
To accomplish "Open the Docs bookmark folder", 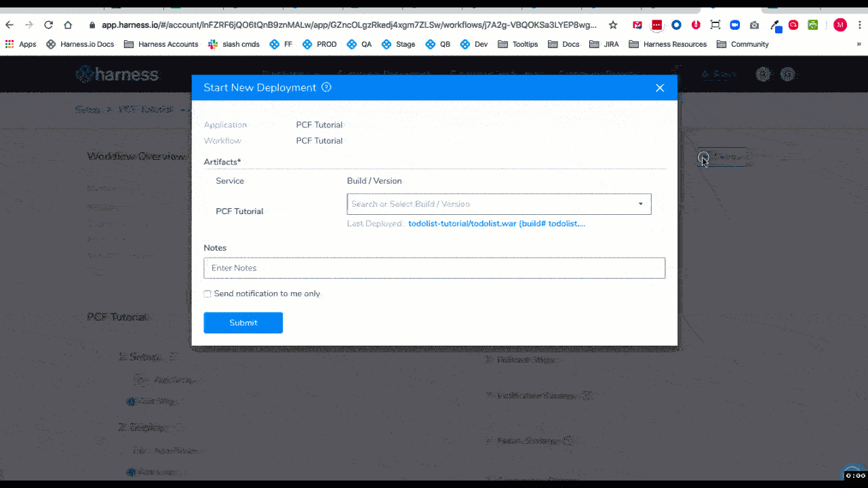I will [564, 44].
